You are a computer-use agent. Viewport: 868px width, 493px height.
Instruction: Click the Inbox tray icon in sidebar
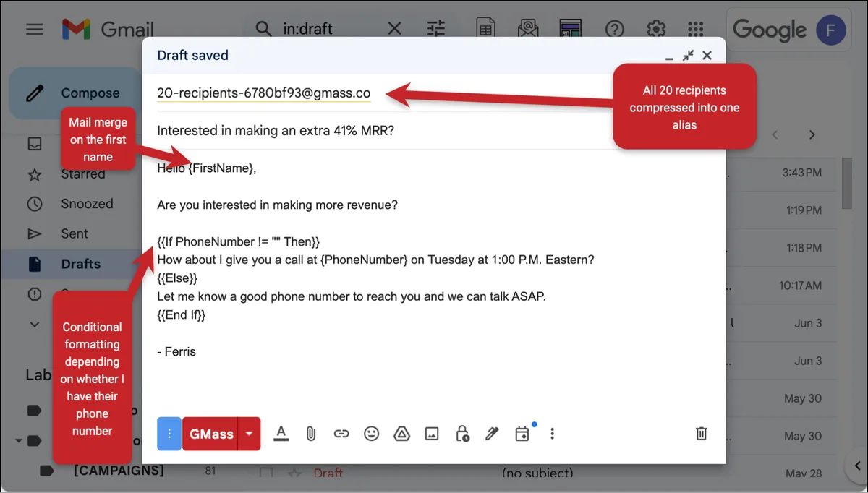[x=35, y=144]
